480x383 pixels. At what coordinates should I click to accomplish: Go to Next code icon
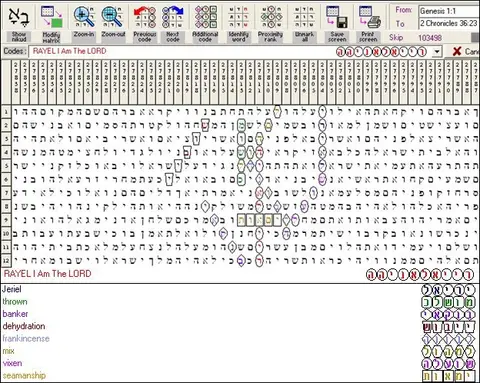[173, 17]
